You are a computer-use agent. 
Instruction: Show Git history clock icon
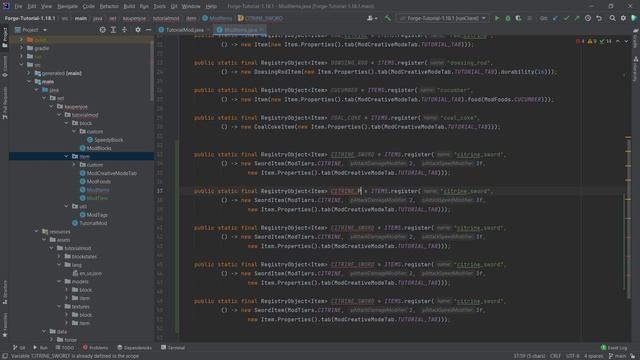[588, 18]
